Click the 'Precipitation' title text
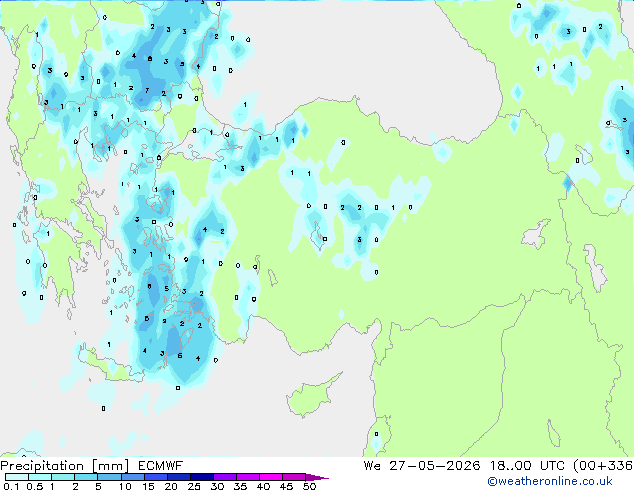Image resolution: width=634 pixels, height=490 pixels. point(42,466)
